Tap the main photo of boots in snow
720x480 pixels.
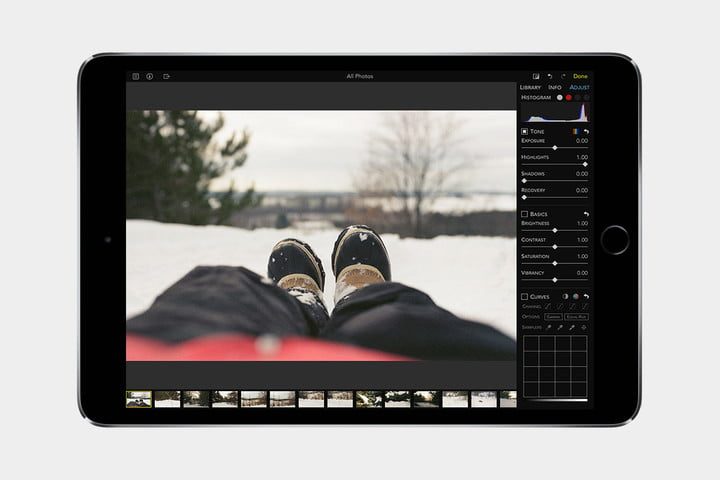321,236
